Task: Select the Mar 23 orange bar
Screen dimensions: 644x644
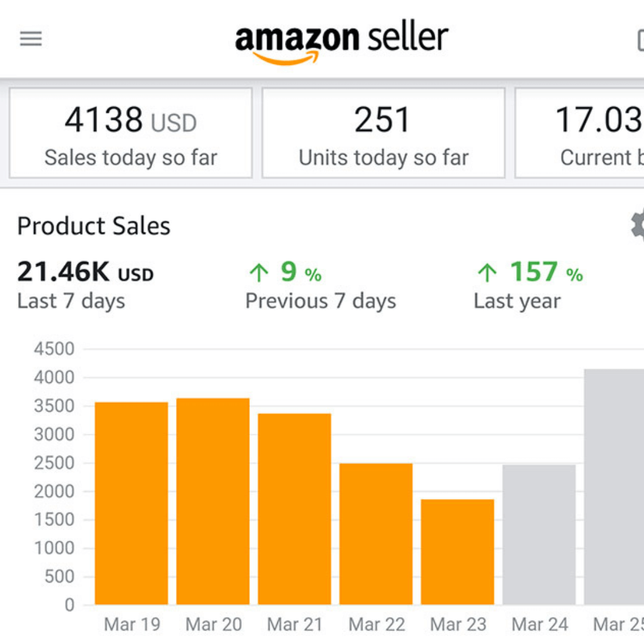Action: coord(457,552)
